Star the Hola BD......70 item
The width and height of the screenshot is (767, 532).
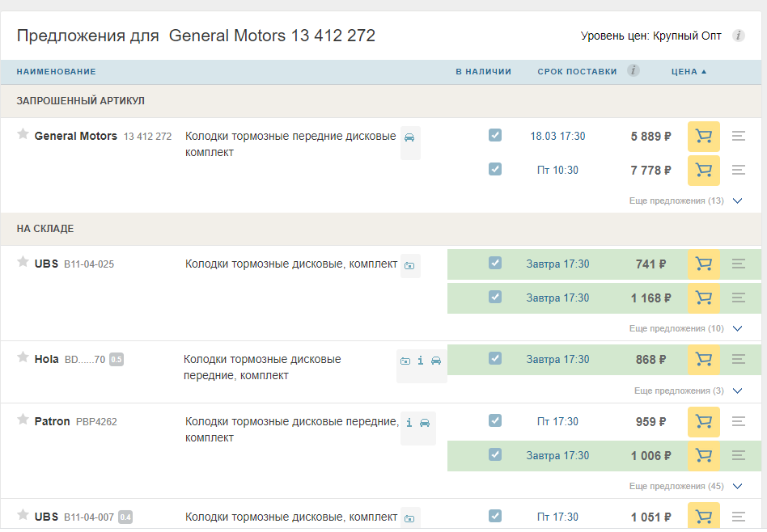(x=23, y=357)
